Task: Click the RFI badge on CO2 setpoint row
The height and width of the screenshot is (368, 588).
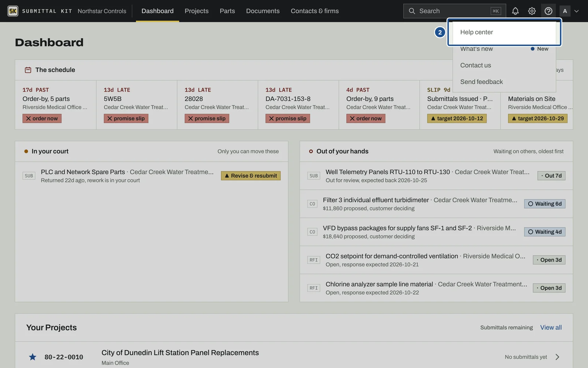Action: (x=313, y=260)
